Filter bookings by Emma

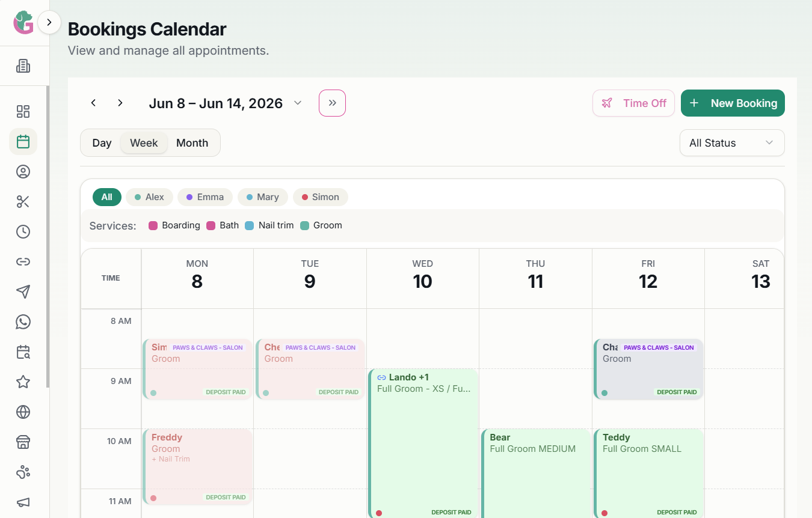(205, 197)
